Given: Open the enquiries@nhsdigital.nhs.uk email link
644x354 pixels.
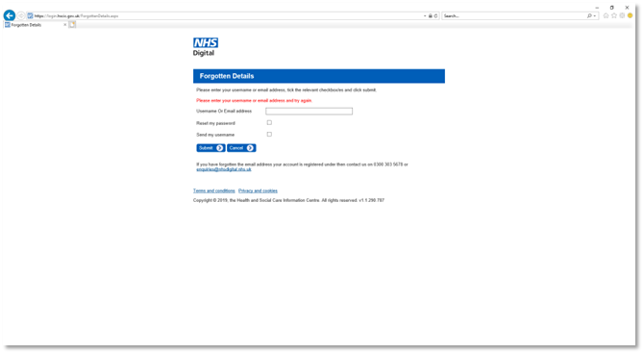Looking at the screenshot, I should pyautogui.click(x=224, y=169).
